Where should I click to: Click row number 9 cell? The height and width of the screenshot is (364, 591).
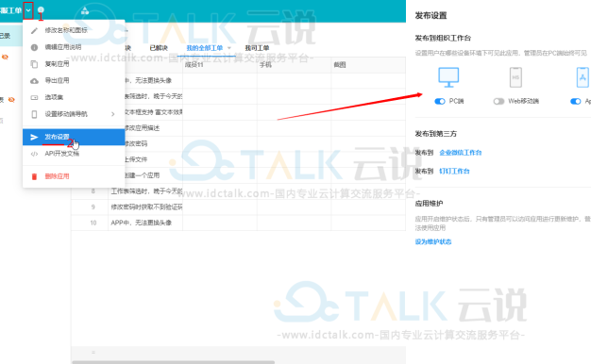tap(93, 207)
